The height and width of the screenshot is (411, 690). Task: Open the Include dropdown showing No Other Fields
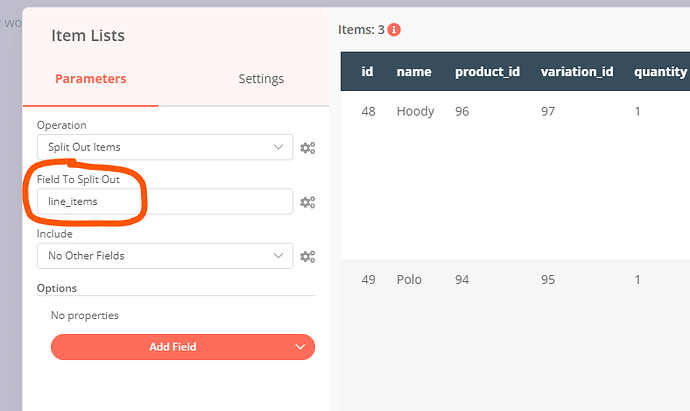[x=165, y=256]
